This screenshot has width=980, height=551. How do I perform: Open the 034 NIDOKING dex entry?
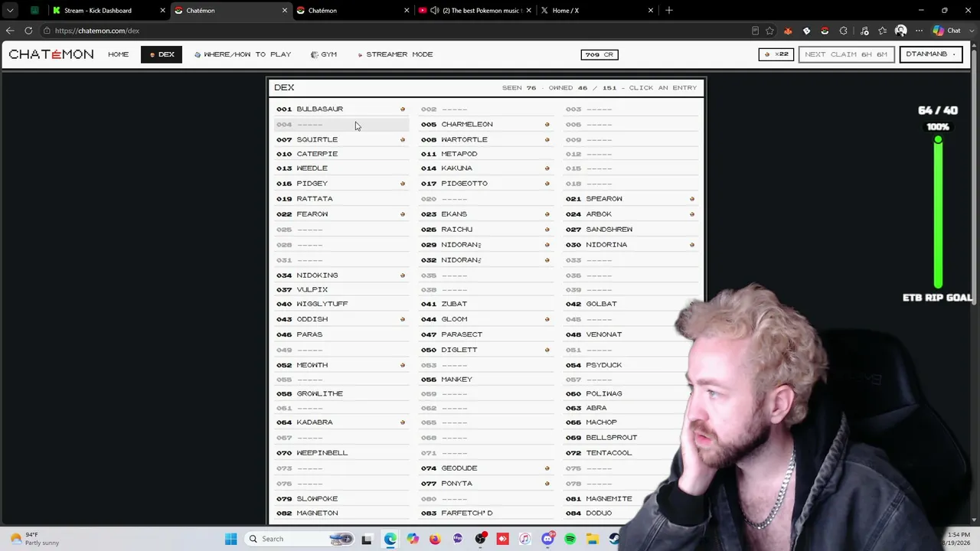(x=341, y=275)
